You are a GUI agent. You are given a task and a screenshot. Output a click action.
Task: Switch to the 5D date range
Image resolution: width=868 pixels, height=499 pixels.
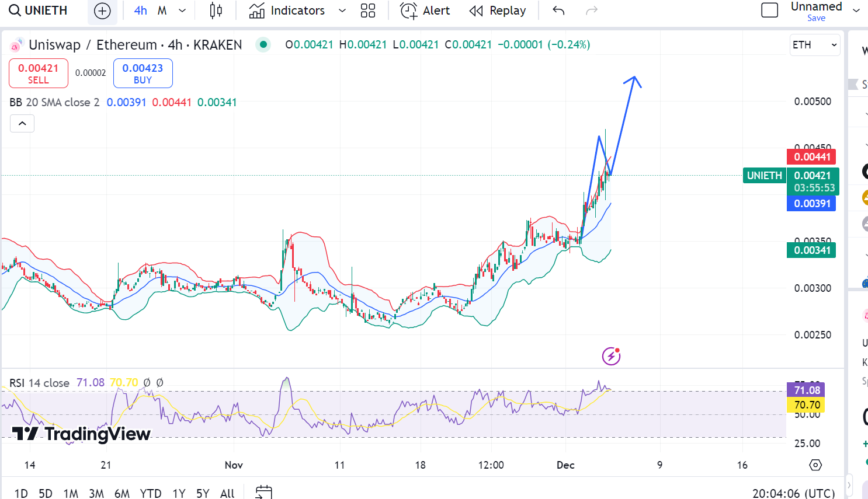[46, 493]
